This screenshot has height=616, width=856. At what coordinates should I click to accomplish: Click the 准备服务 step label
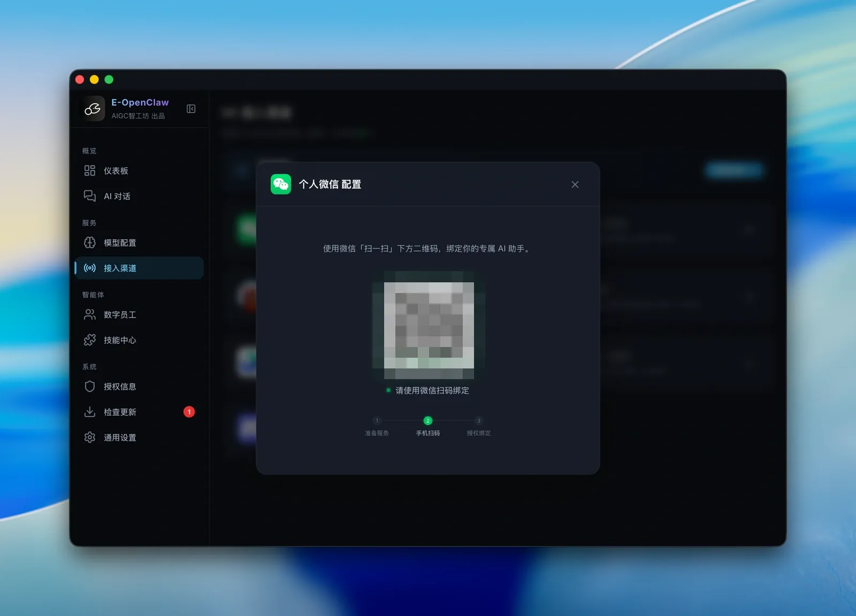pyautogui.click(x=377, y=433)
